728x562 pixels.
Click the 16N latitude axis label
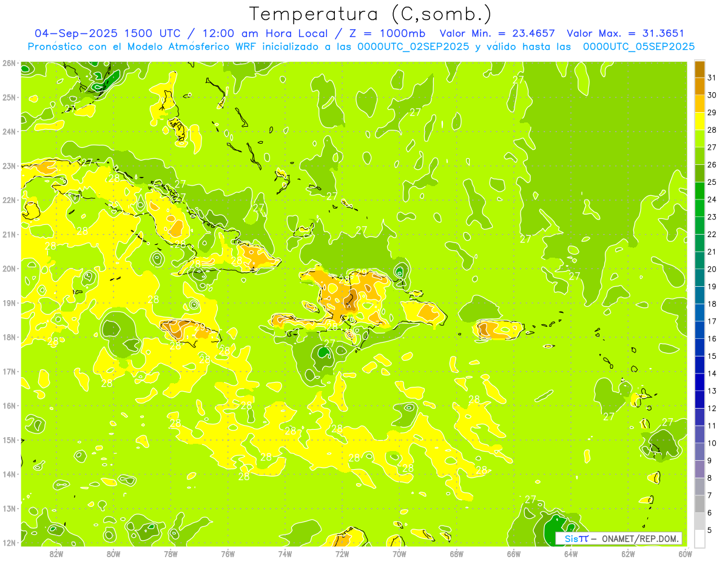click(x=9, y=406)
